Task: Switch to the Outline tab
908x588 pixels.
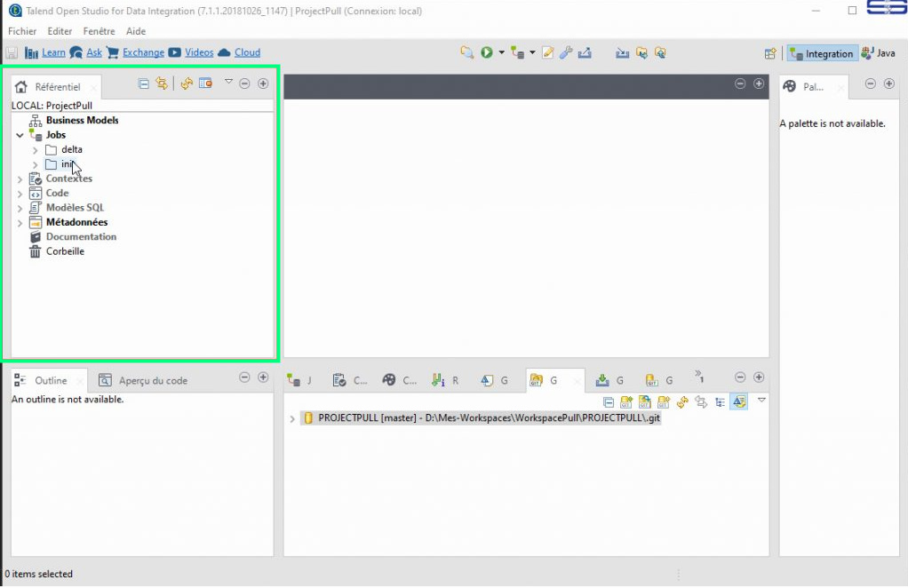Action: (x=51, y=380)
